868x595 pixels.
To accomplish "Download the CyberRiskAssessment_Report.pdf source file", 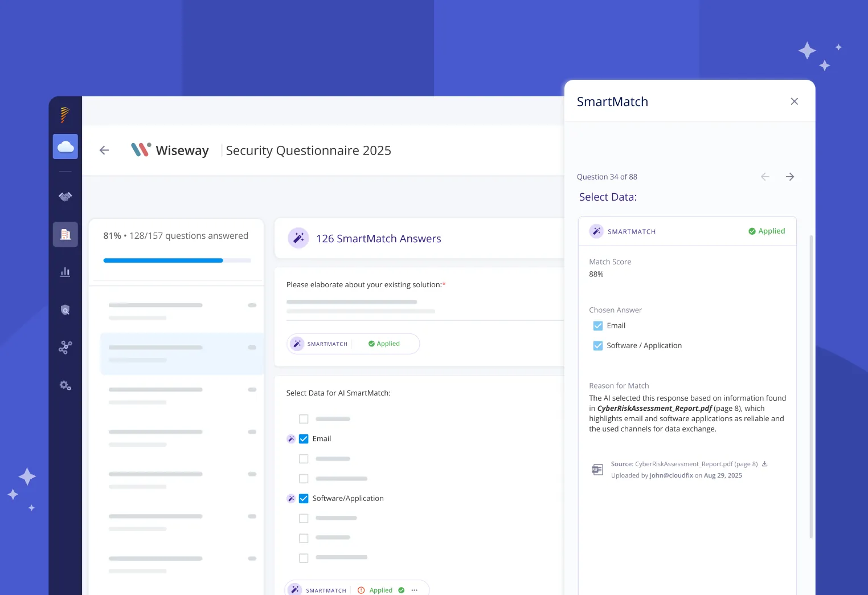I will pyautogui.click(x=765, y=464).
